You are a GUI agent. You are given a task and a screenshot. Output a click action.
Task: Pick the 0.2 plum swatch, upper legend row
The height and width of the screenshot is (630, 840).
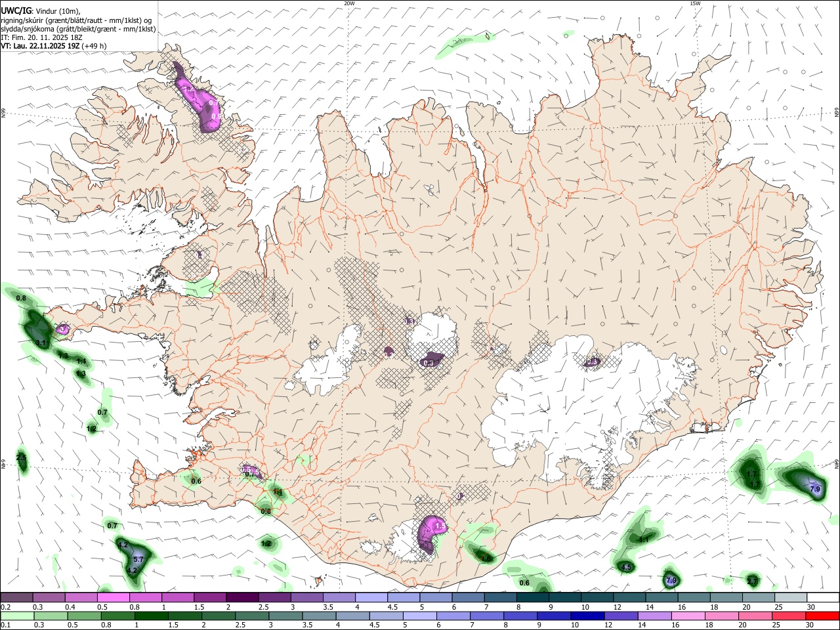16,597
